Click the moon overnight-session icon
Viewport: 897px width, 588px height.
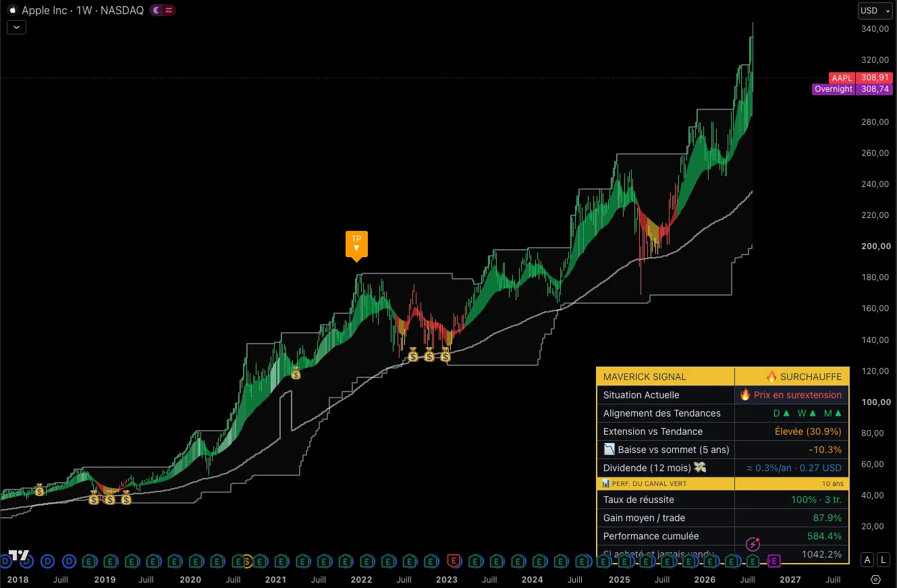[157, 10]
